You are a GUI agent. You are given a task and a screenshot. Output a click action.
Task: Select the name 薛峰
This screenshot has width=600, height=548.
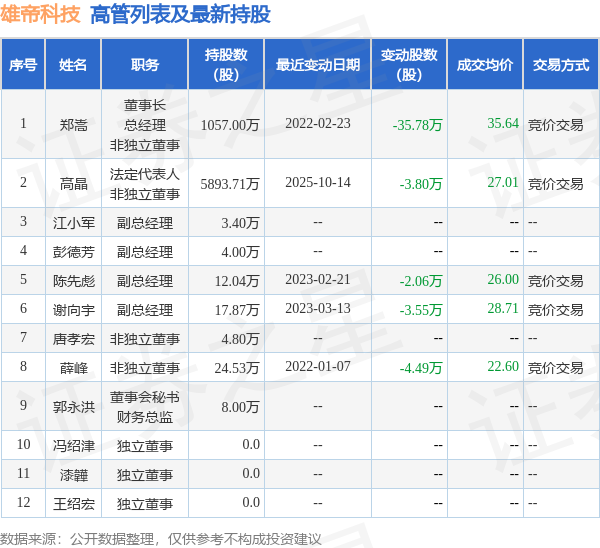73,368
